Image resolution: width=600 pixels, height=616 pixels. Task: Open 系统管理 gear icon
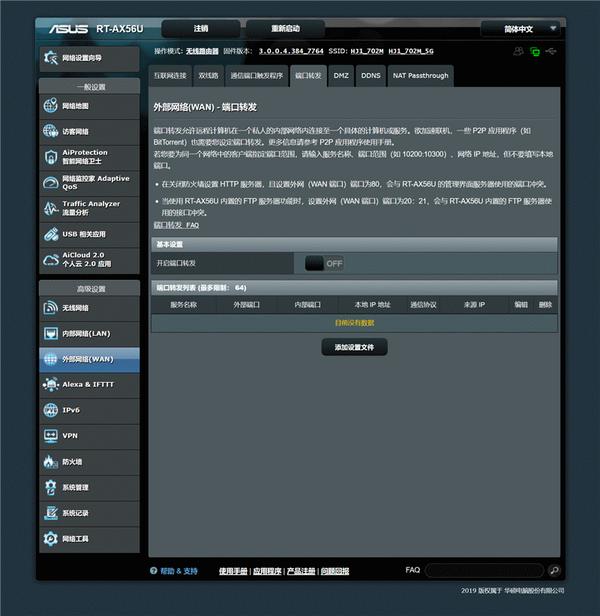(51, 487)
